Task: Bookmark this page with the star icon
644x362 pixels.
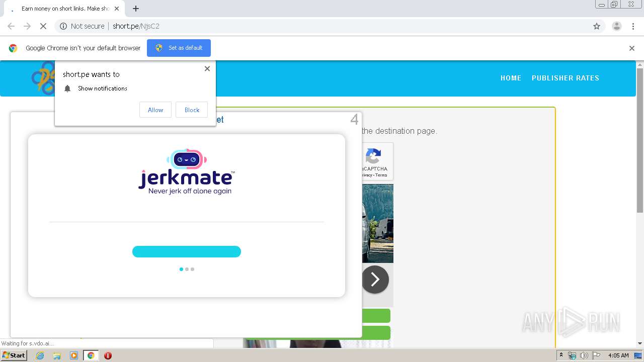Action: point(597,26)
